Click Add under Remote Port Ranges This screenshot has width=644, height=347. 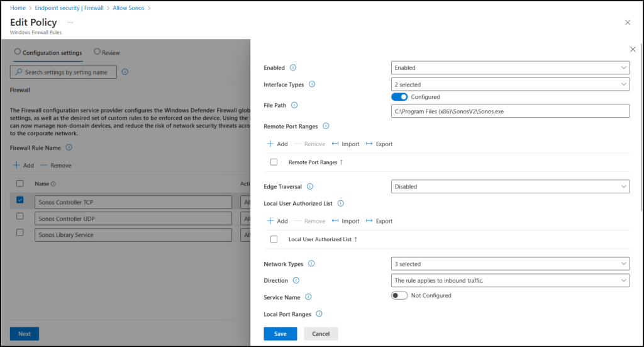click(277, 144)
